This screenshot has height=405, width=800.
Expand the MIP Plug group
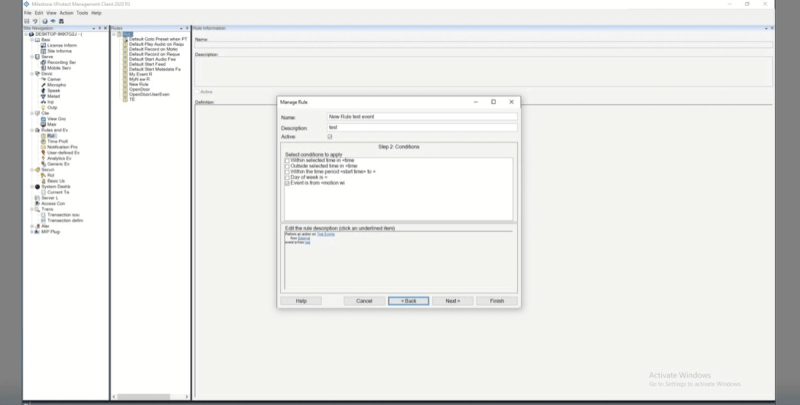(32, 232)
